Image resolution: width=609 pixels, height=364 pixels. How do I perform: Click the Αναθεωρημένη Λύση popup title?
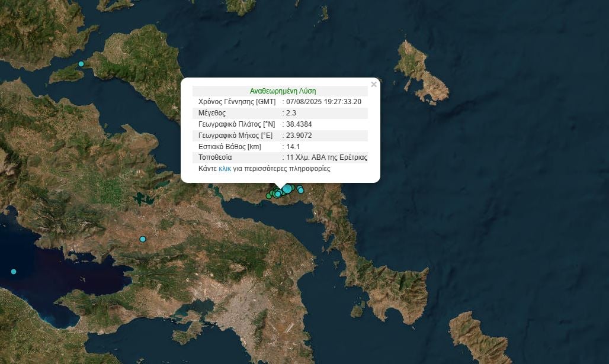point(284,91)
